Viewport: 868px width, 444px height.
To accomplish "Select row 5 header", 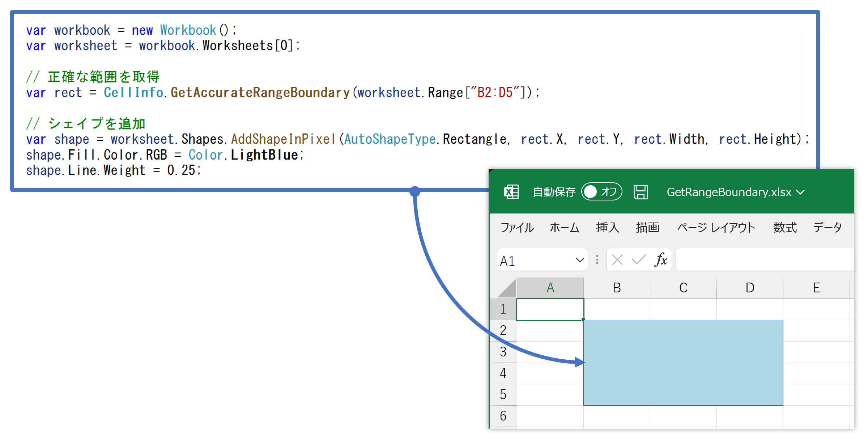I will coord(503,395).
